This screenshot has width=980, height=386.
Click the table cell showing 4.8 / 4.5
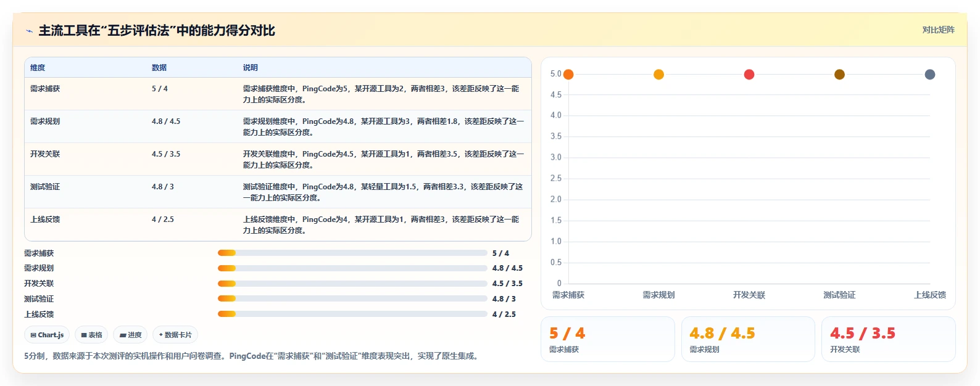(166, 121)
